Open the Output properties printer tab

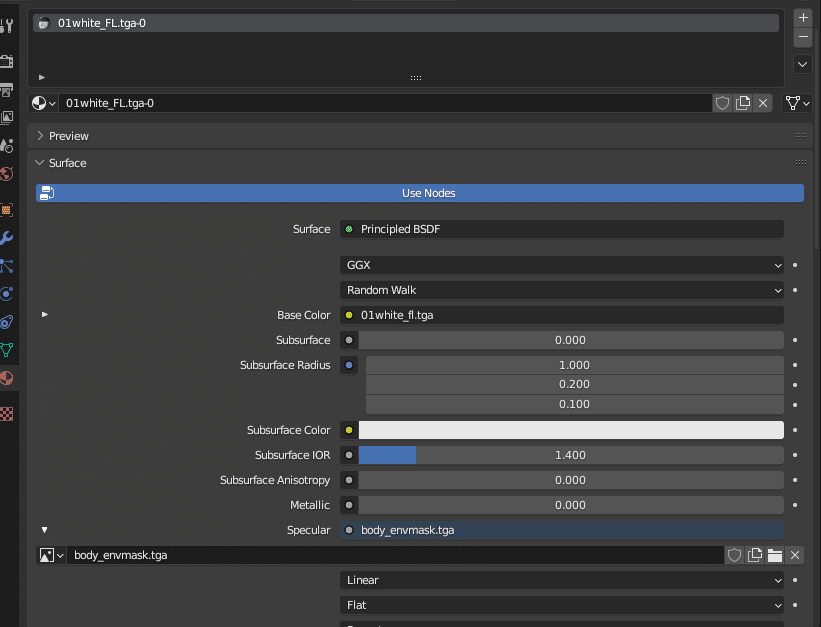(x=7, y=89)
